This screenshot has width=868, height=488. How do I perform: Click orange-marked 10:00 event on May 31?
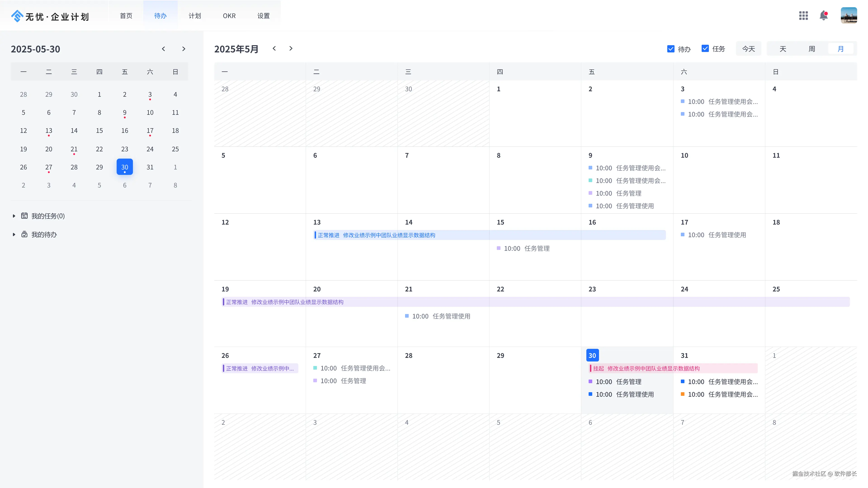click(722, 394)
